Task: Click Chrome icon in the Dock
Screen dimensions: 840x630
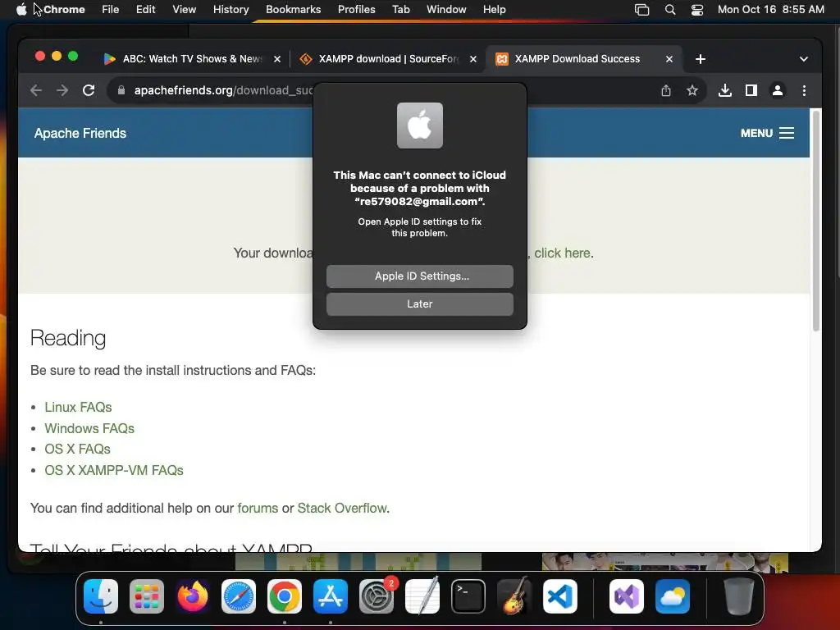Action: (285, 596)
